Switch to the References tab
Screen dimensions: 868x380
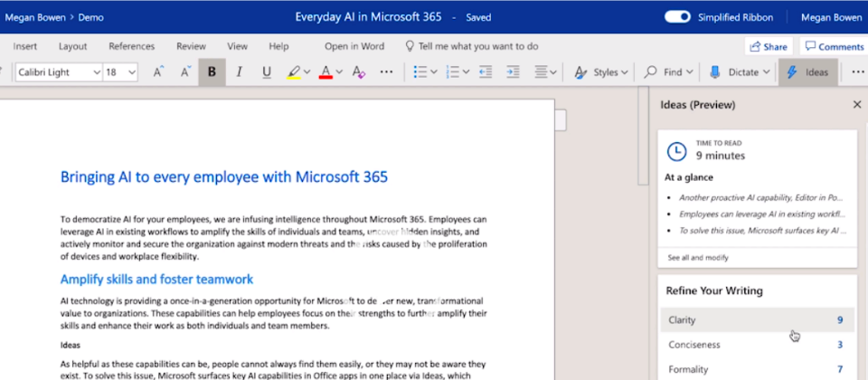(131, 46)
